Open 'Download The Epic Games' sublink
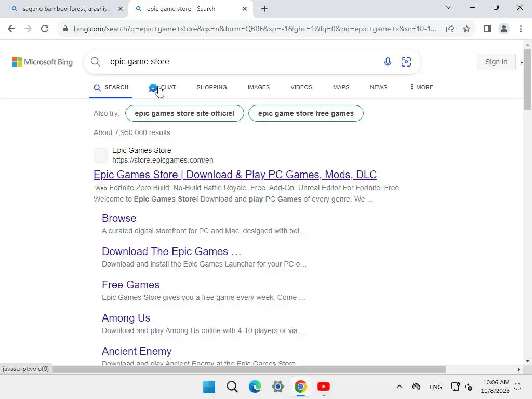This screenshot has height=399, width=532. (x=171, y=251)
